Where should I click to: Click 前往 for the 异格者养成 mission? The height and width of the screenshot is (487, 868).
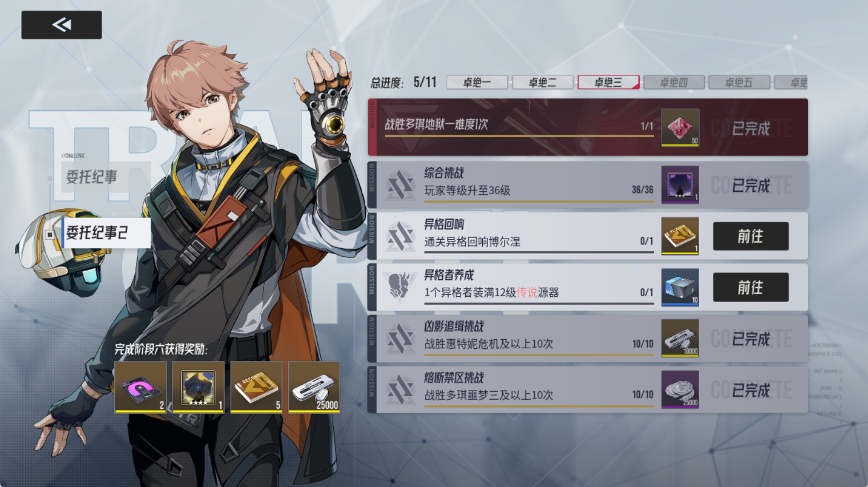750,287
